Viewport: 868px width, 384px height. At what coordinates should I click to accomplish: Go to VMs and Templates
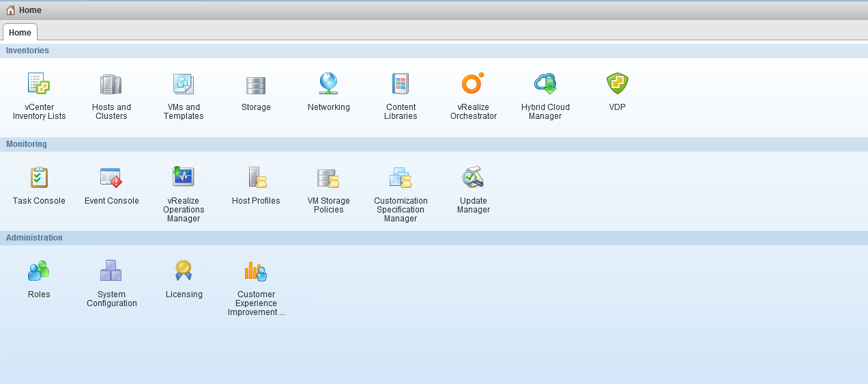tap(184, 84)
